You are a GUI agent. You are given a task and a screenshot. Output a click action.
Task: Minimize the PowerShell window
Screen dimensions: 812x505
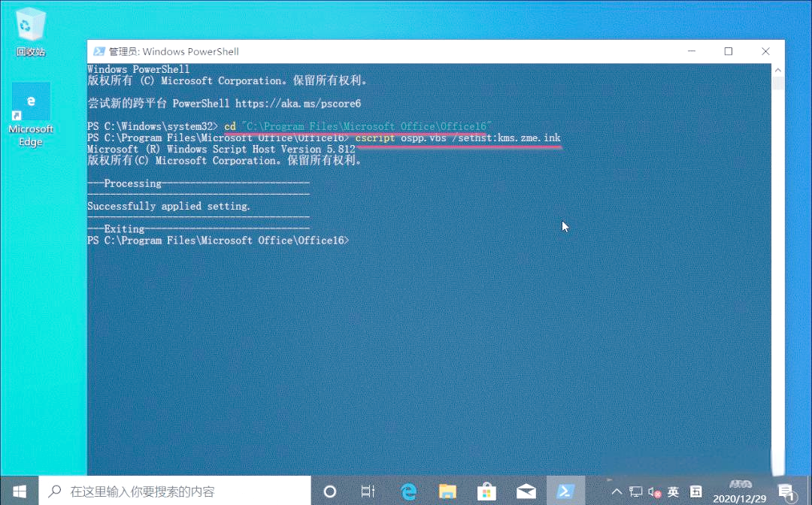tap(692, 51)
